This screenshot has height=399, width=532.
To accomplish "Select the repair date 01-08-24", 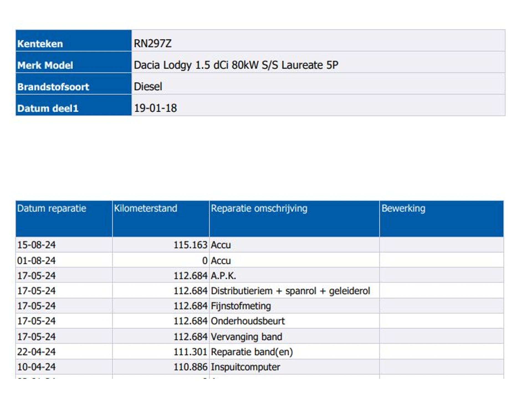I will click(x=36, y=260).
